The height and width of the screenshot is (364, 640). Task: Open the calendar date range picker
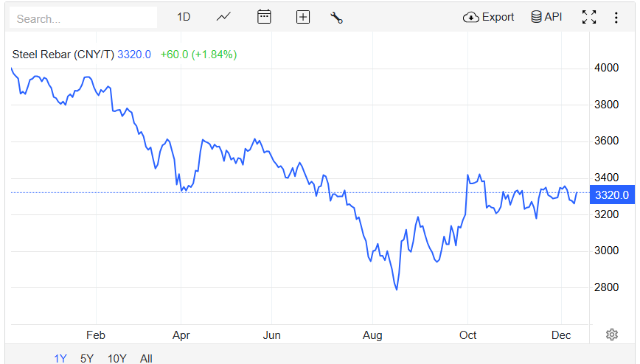click(x=264, y=17)
